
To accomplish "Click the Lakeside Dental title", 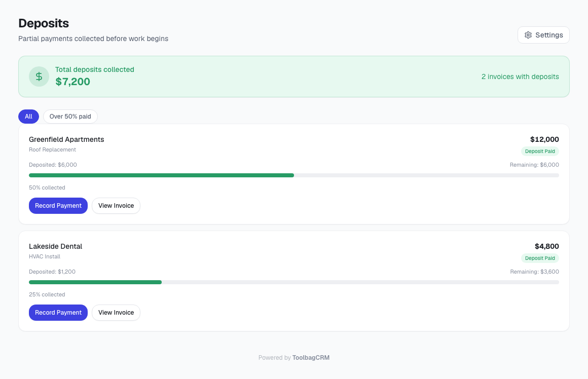I will (55, 246).
